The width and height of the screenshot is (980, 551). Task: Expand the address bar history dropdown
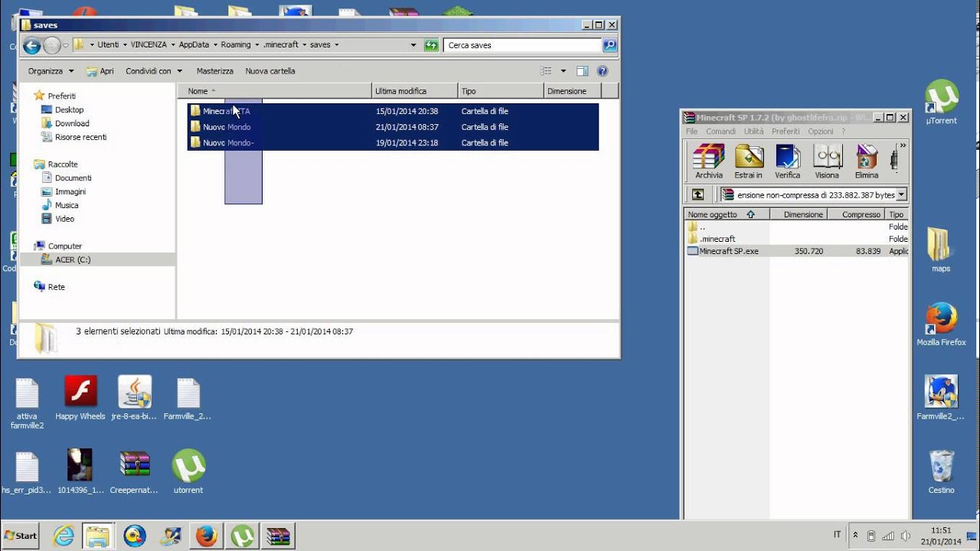413,45
